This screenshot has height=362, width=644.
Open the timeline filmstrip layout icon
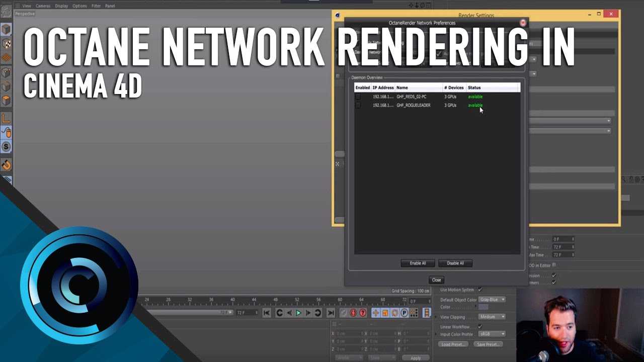427,313
